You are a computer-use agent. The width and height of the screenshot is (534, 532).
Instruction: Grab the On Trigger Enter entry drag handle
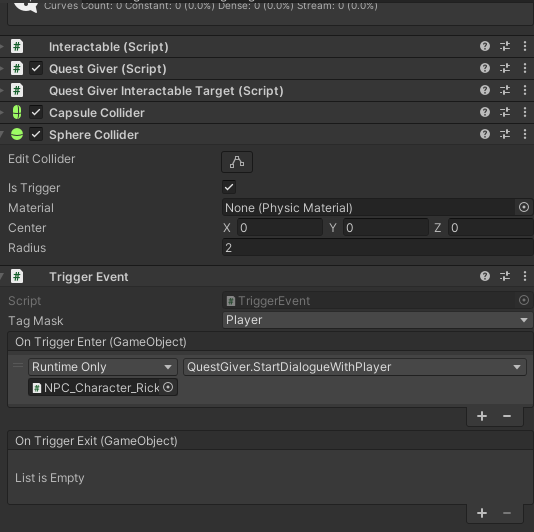point(18,365)
